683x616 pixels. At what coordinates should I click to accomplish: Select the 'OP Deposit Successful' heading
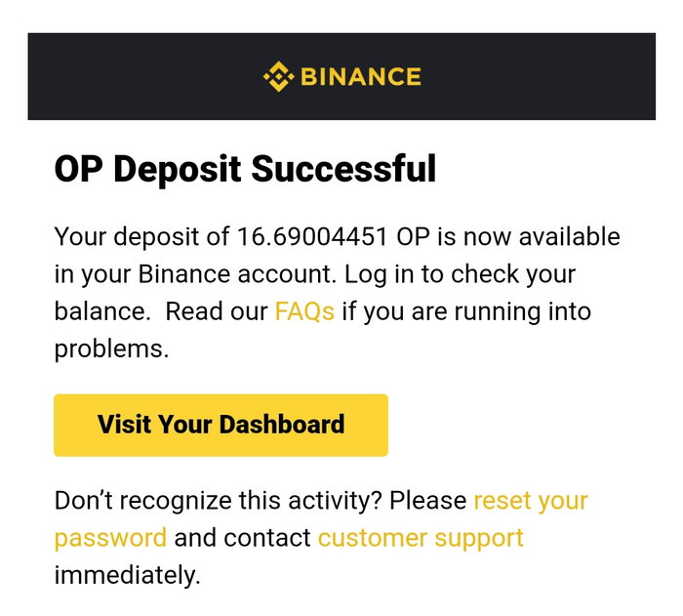coord(245,169)
